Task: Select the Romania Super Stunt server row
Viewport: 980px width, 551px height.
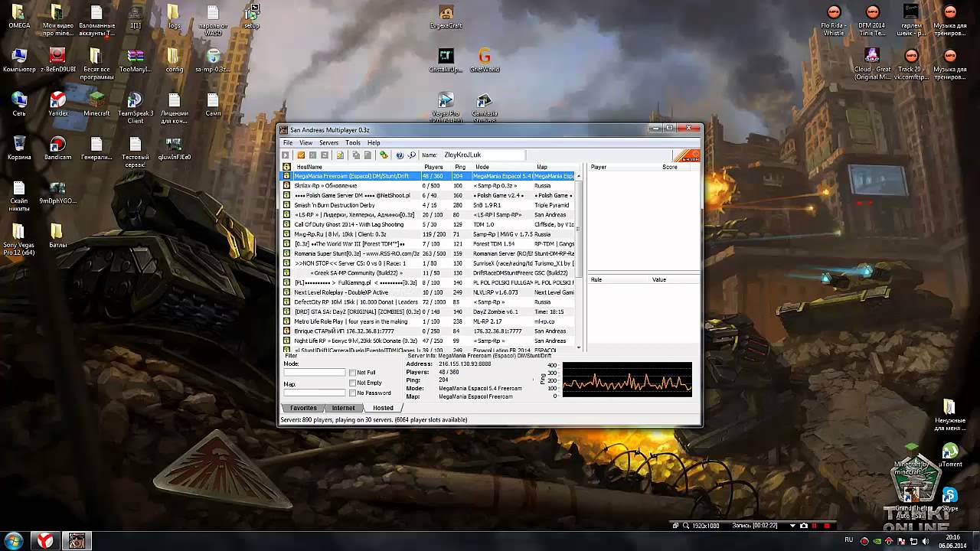Action: 429,253
